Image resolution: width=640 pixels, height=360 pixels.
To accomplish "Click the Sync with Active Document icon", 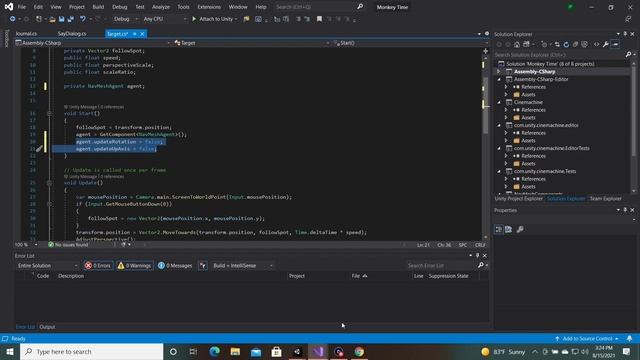I will [x=557, y=44].
